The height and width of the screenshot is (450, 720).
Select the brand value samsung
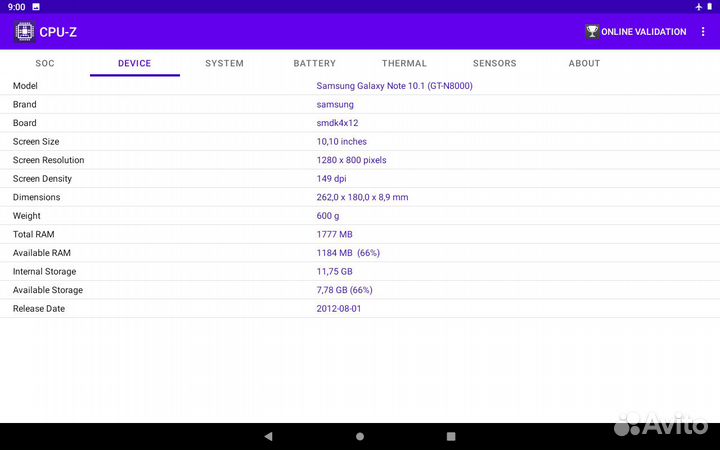click(x=335, y=105)
